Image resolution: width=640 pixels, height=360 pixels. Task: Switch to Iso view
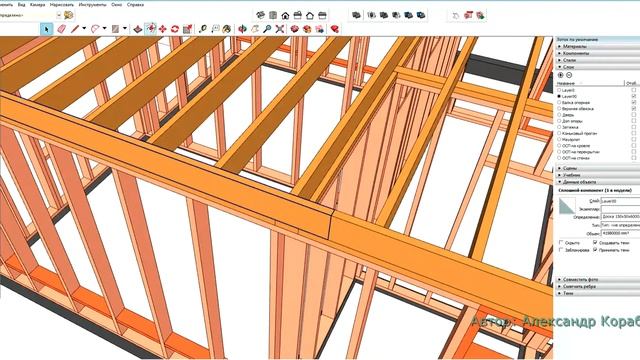(x=260, y=16)
